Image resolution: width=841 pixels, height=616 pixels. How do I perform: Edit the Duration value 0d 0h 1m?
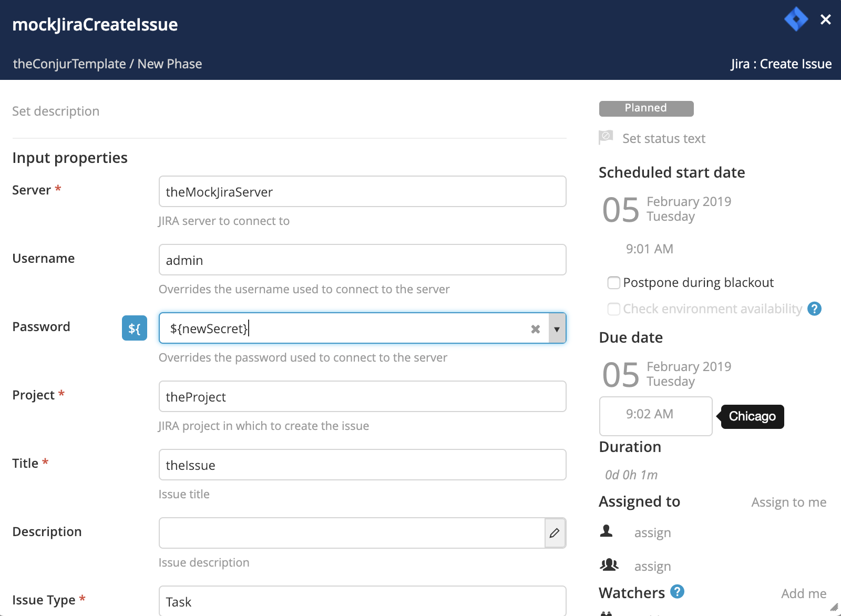click(631, 475)
